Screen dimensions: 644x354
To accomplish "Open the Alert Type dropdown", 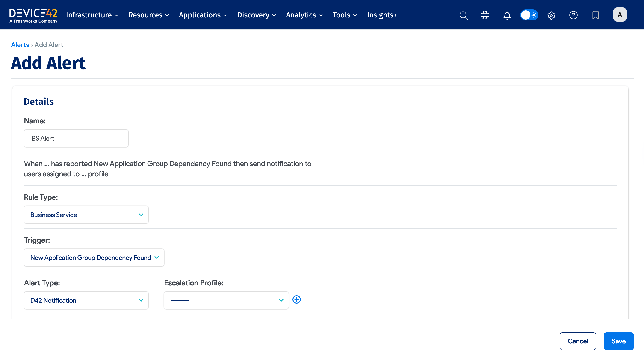I will point(86,300).
